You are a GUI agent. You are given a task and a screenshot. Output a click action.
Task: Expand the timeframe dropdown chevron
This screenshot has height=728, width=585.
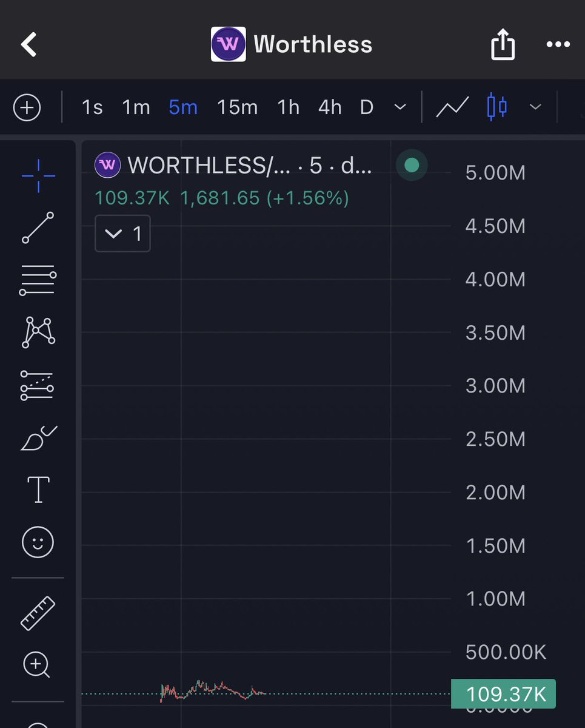click(400, 107)
